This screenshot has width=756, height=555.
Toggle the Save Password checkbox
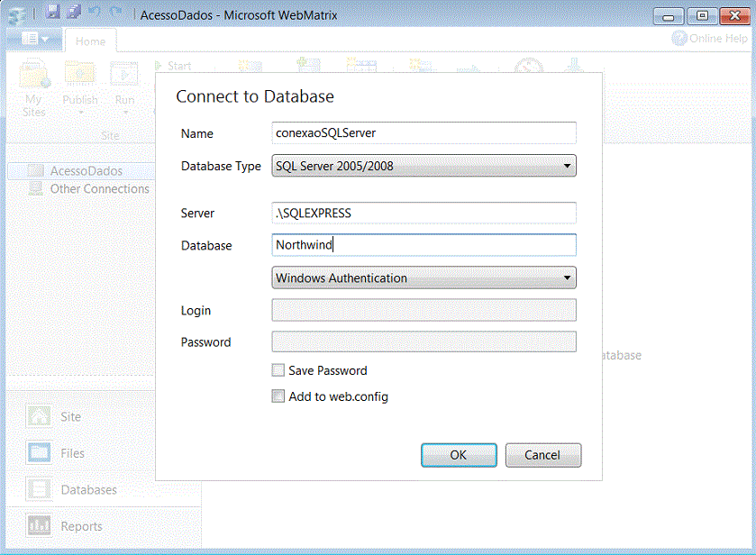[278, 370]
